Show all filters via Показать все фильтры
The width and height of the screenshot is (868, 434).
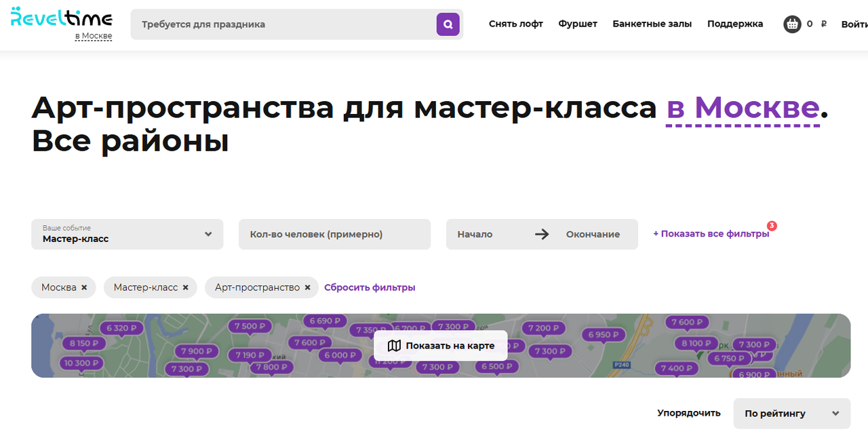tap(711, 234)
